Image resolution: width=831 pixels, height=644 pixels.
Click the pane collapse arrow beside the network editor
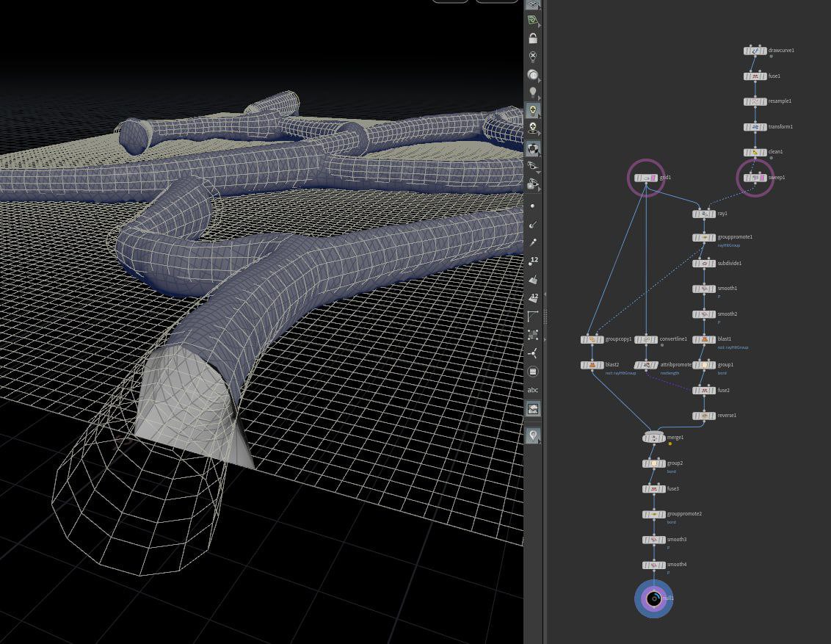(x=545, y=294)
